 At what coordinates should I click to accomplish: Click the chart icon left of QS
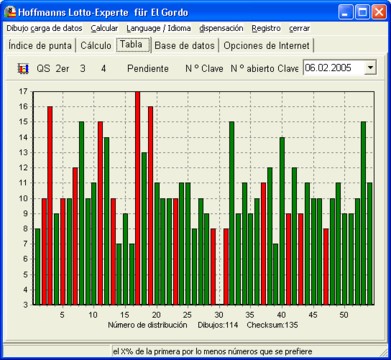point(23,69)
